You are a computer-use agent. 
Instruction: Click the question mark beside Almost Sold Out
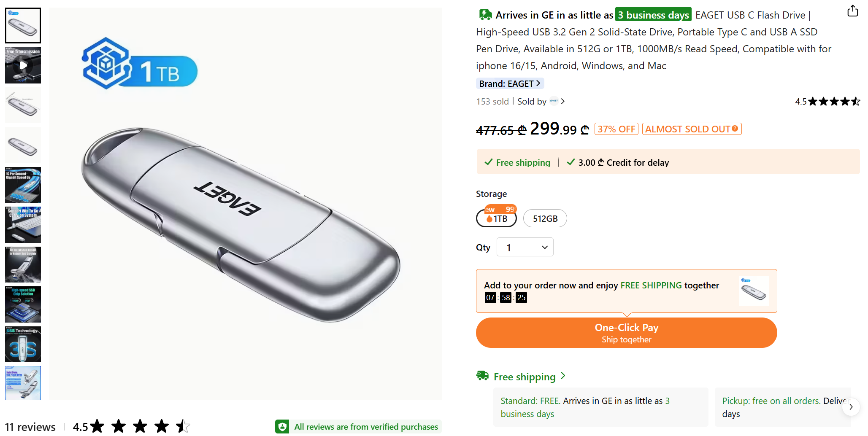coord(735,129)
